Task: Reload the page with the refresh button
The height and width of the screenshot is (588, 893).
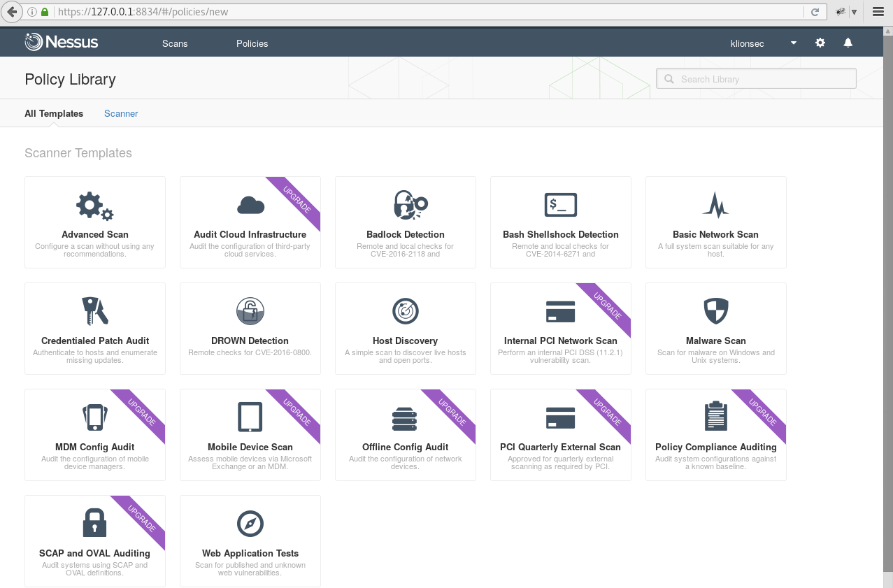Action: (815, 12)
